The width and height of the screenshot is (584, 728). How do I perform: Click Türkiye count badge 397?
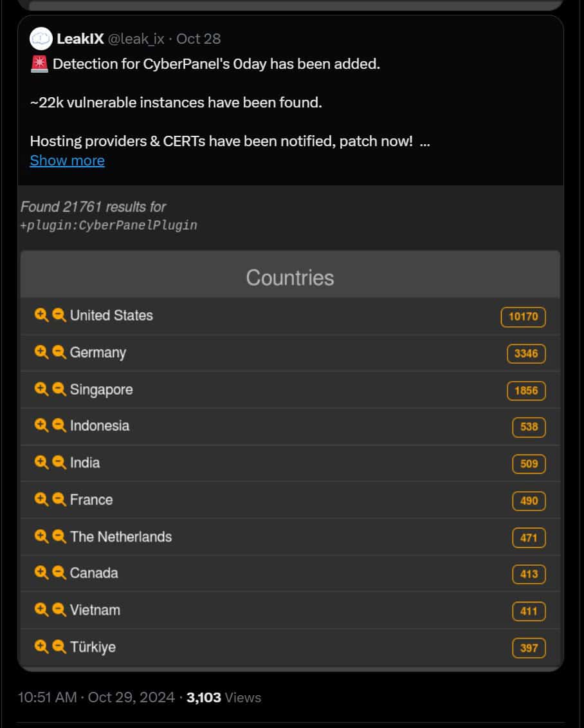(529, 648)
